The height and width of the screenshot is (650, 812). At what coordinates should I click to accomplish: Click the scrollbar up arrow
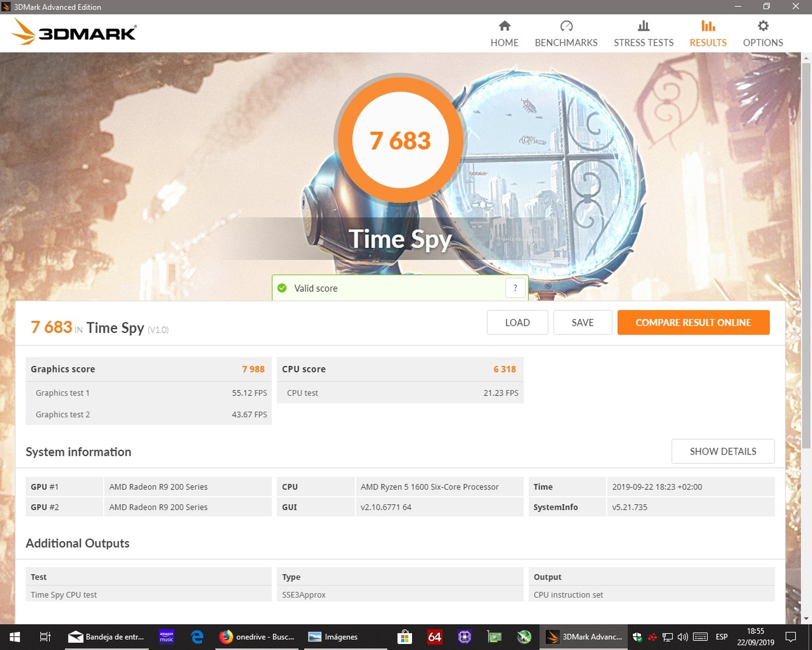[x=806, y=58]
